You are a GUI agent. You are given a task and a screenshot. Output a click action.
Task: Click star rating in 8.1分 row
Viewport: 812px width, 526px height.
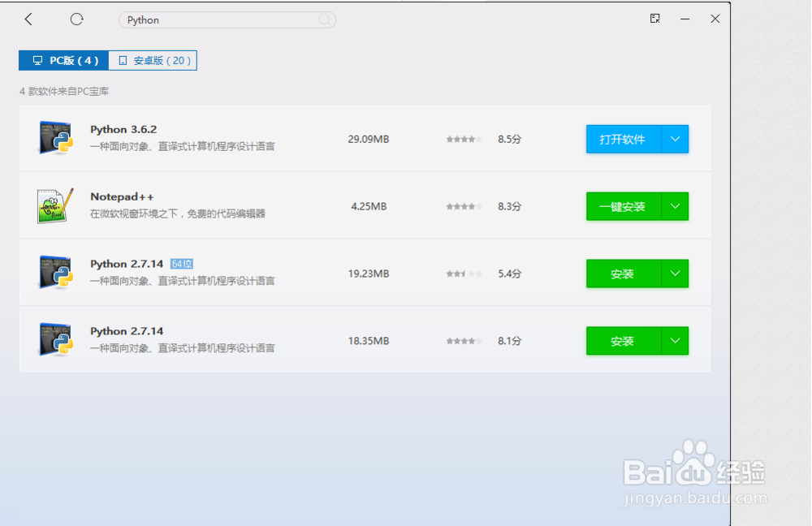[x=464, y=341]
